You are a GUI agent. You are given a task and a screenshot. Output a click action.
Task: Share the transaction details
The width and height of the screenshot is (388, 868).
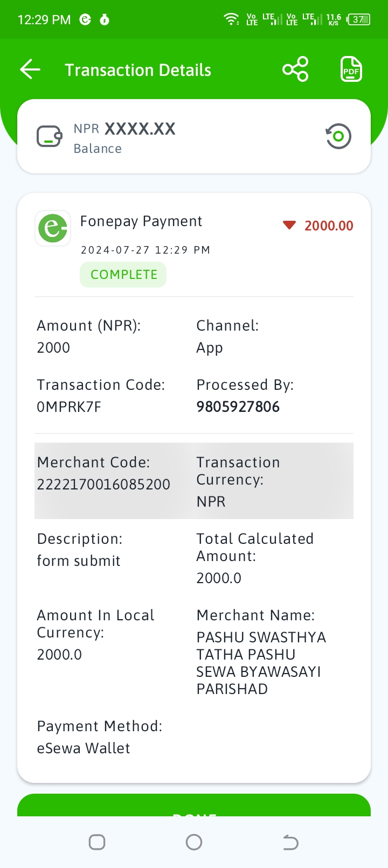(295, 69)
